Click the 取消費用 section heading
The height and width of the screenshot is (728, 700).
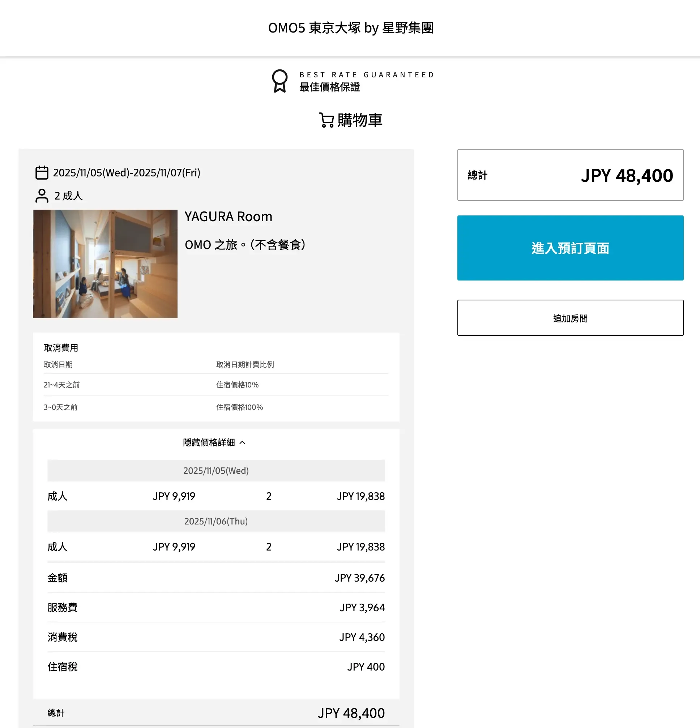tap(61, 348)
